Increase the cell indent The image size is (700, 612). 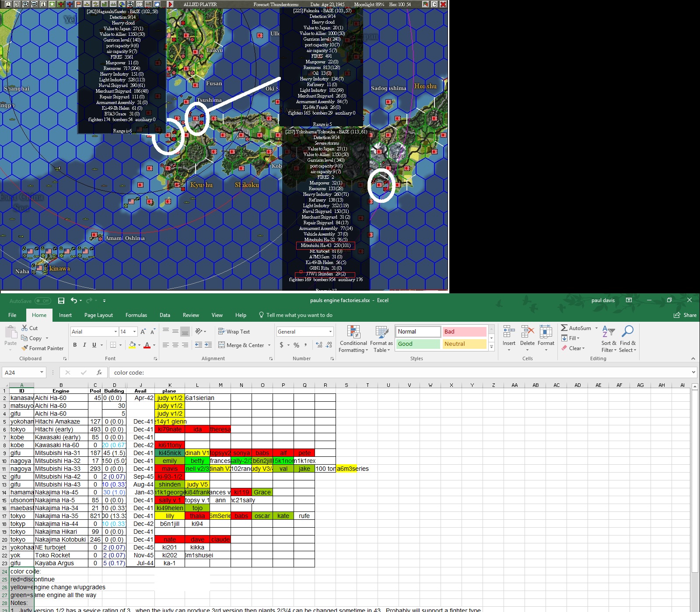point(208,345)
